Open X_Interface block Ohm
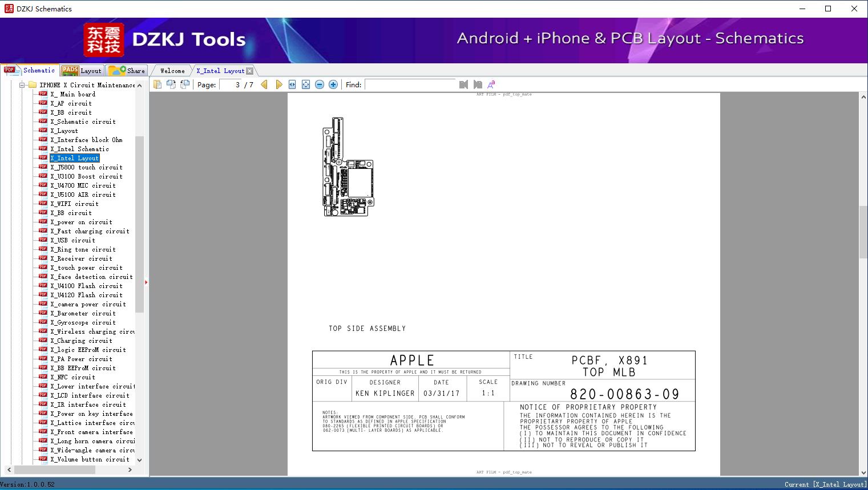868x490 pixels. pos(86,140)
